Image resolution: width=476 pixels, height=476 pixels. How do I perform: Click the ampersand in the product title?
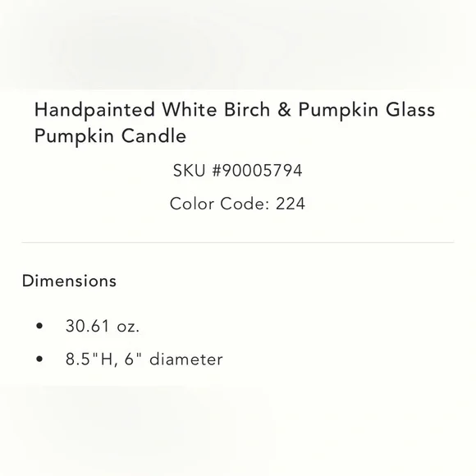[x=284, y=110]
